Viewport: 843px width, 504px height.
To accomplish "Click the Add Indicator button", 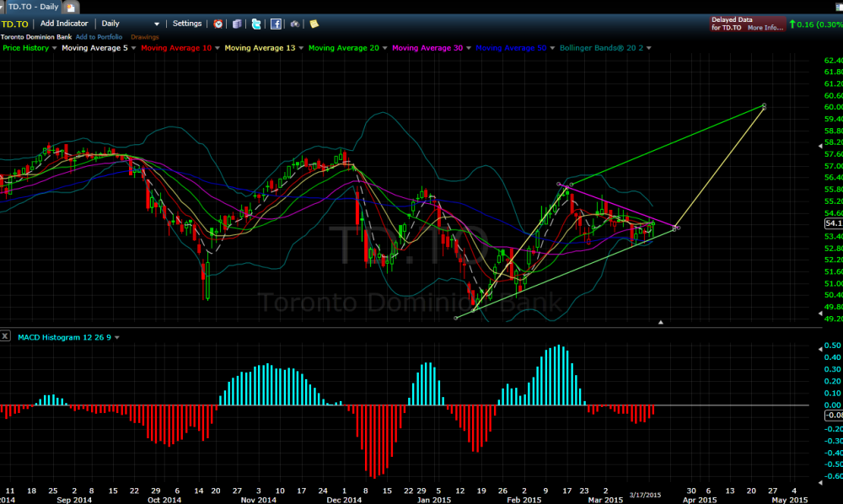I will click(x=64, y=24).
